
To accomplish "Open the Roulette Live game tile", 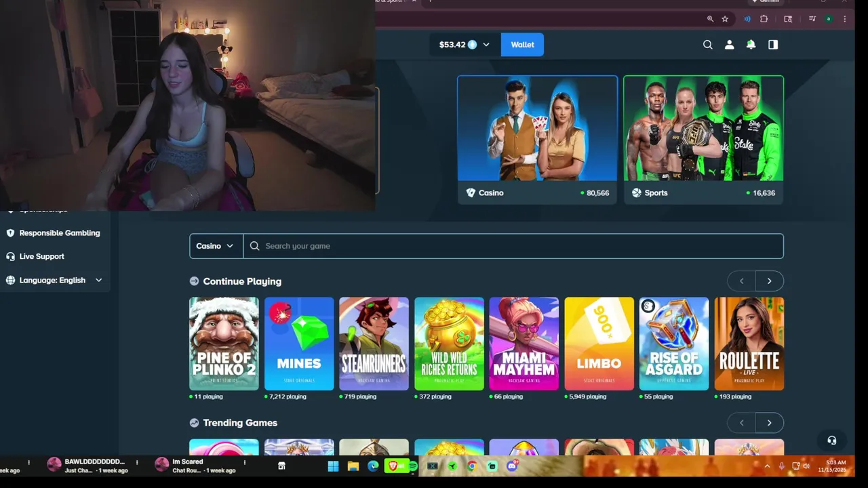I will coord(749,344).
